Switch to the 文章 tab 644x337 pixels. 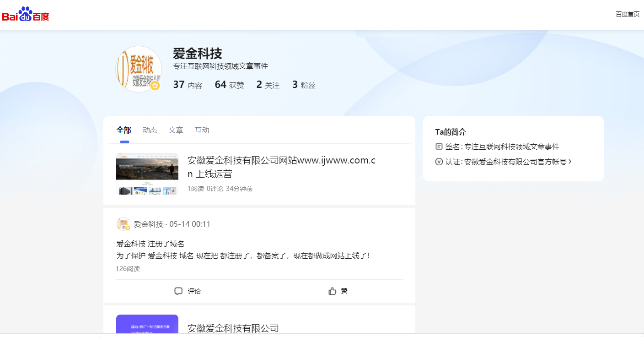(176, 130)
